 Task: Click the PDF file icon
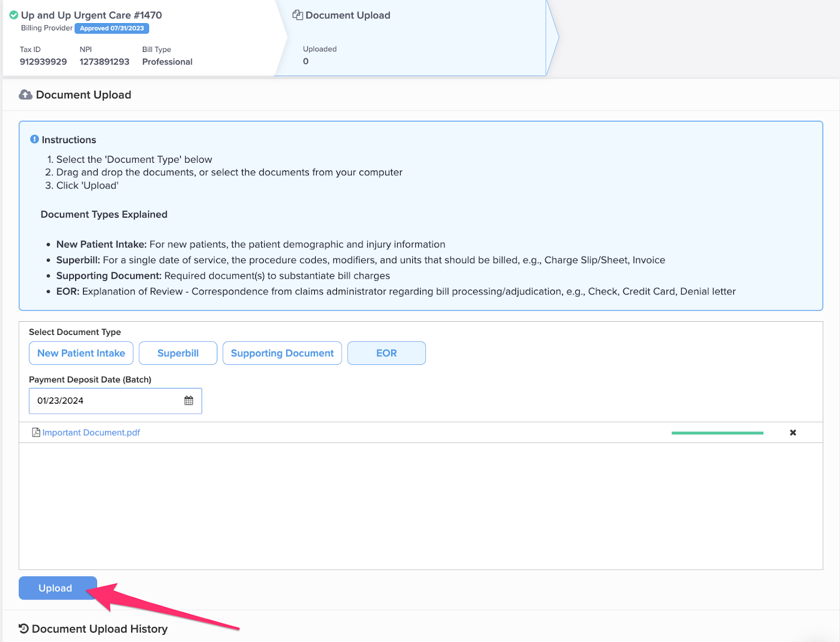[x=36, y=433]
